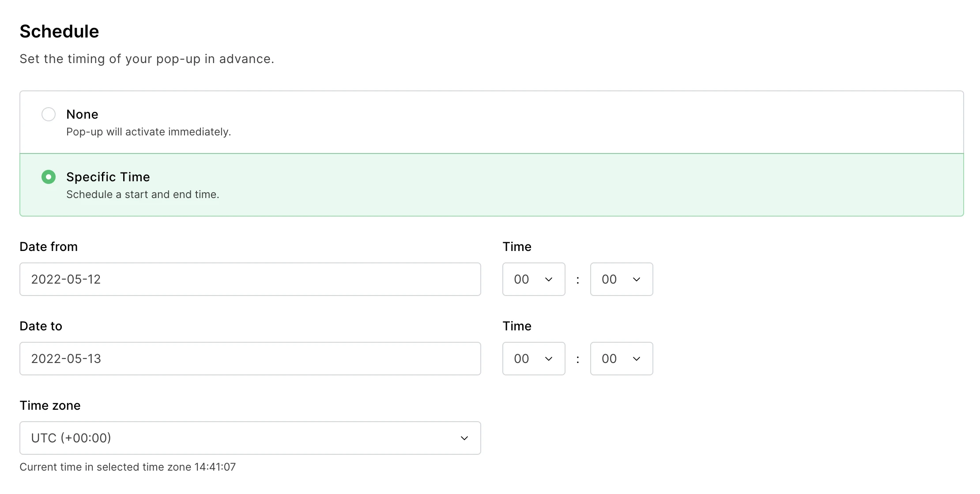Click the chevron arrow in end minute selector

tap(637, 359)
